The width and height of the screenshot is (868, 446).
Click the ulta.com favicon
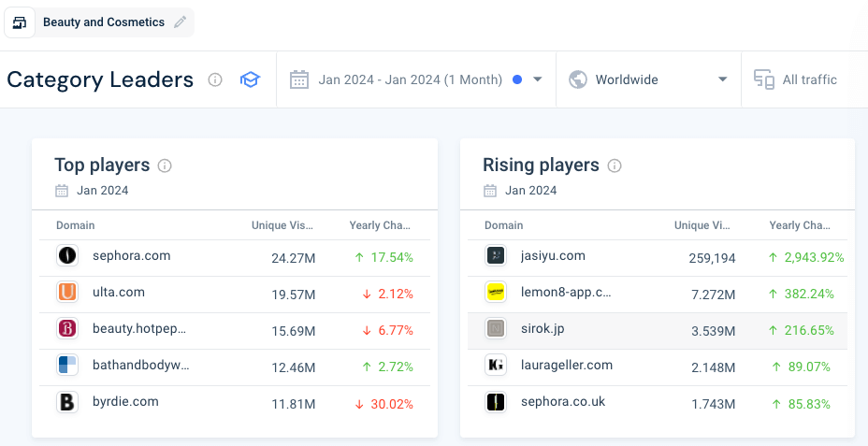click(67, 292)
